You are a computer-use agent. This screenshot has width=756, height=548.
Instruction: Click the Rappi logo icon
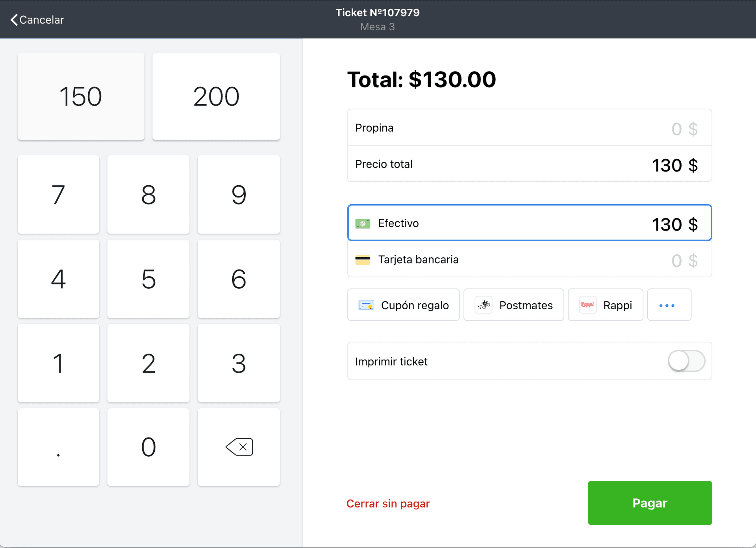[x=587, y=305]
